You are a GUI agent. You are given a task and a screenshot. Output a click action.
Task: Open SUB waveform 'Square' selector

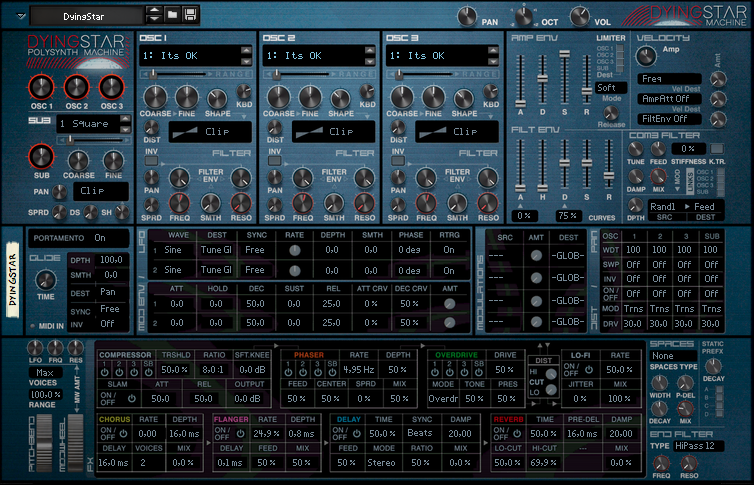click(x=89, y=124)
